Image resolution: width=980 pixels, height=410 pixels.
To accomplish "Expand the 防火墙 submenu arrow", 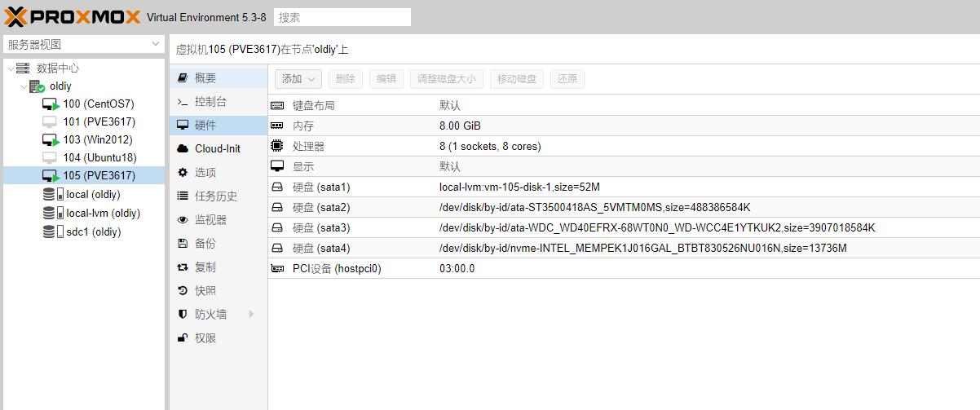I will coord(251,315).
